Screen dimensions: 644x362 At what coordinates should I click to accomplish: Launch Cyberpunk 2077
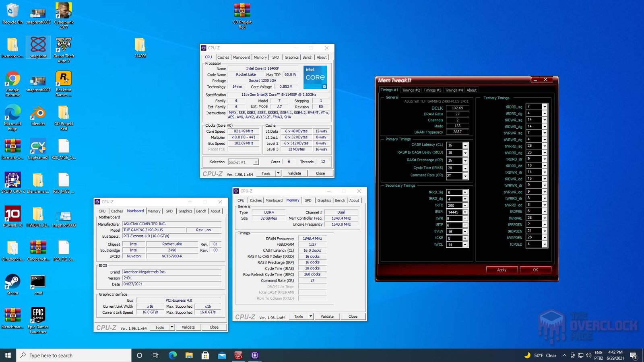(64, 10)
